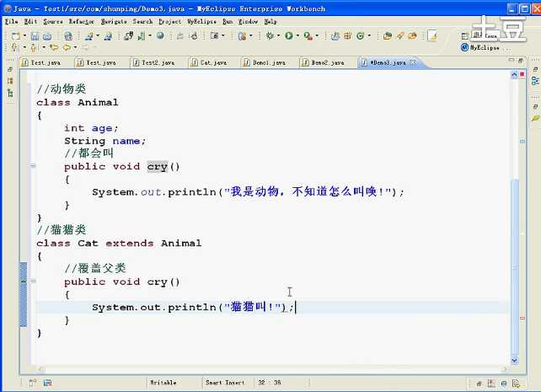Click the New file wizard icon
Screen dimensions: 541x392
click(15, 35)
